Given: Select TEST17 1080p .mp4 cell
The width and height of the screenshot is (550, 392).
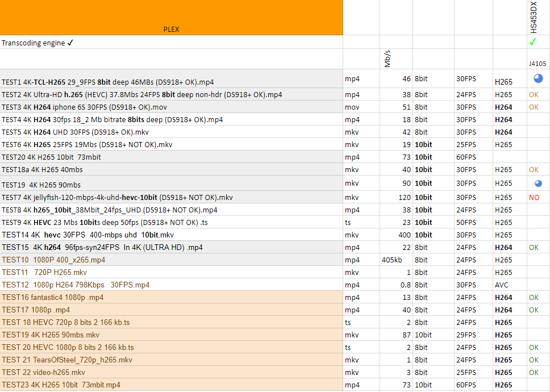Looking at the screenshot, I should (171, 310).
